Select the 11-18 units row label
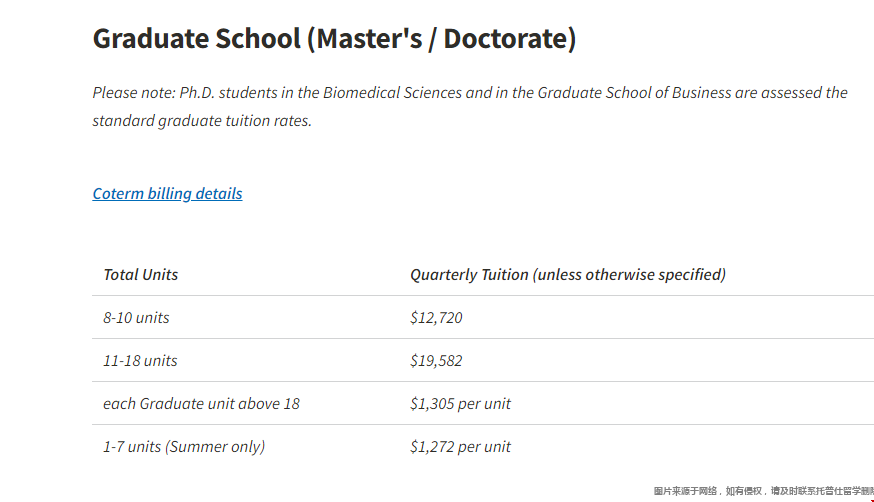Image resolution: width=874 pixels, height=502 pixels. pyautogui.click(x=140, y=361)
